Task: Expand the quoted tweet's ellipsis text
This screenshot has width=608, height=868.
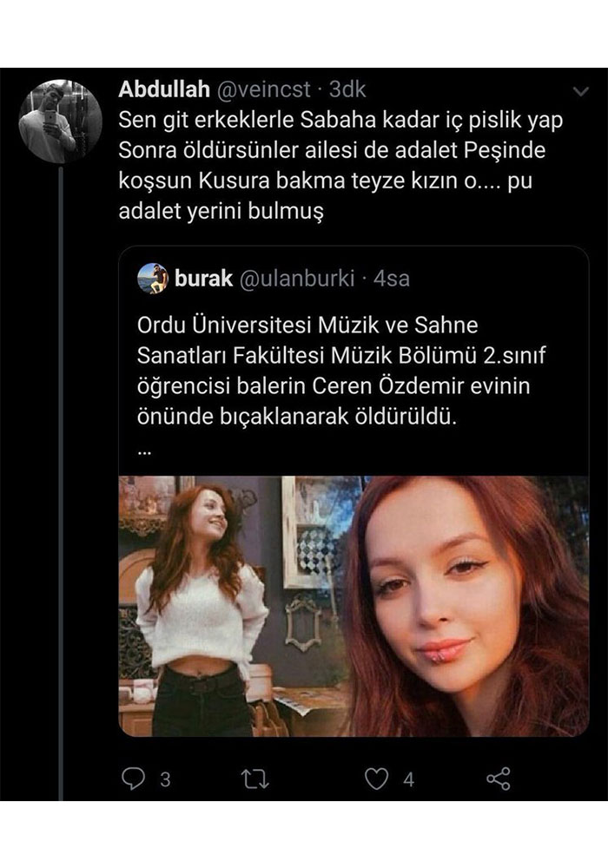Action: (x=144, y=450)
